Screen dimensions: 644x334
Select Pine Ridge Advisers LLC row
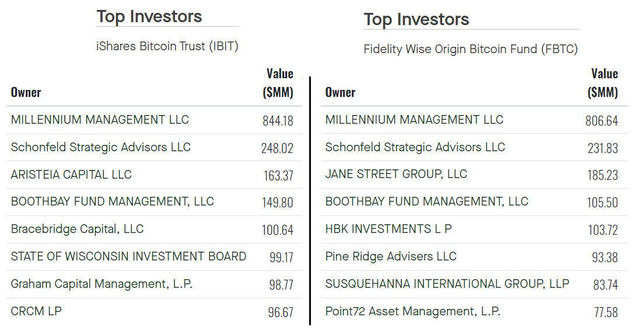(x=391, y=256)
